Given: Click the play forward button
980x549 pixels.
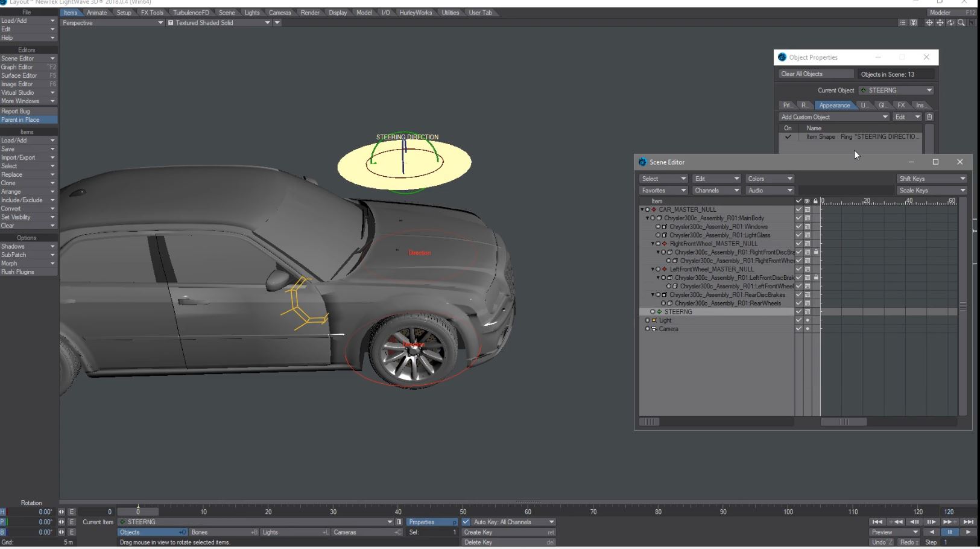Looking at the screenshot, I should pyautogui.click(x=968, y=532).
